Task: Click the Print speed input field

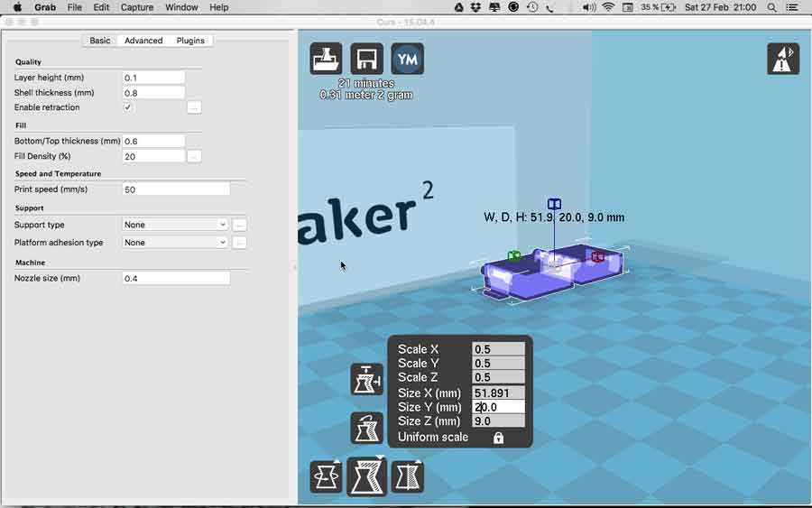Action: (x=176, y=189)
